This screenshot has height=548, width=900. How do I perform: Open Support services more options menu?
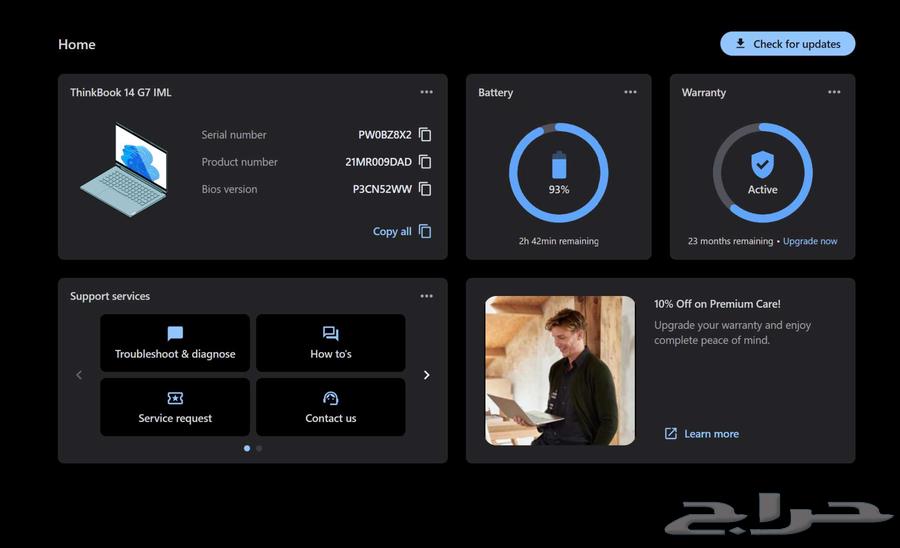tap(427, 296)
